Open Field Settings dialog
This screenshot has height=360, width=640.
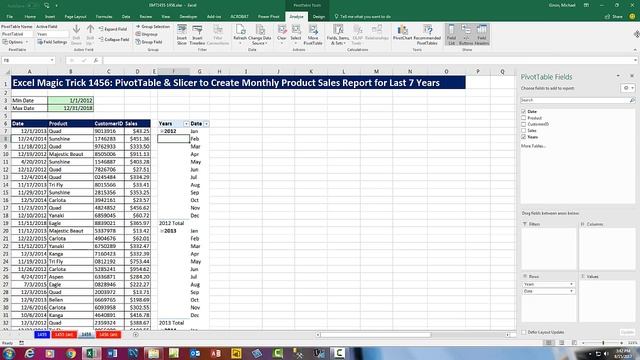click(x=52, y=42)
